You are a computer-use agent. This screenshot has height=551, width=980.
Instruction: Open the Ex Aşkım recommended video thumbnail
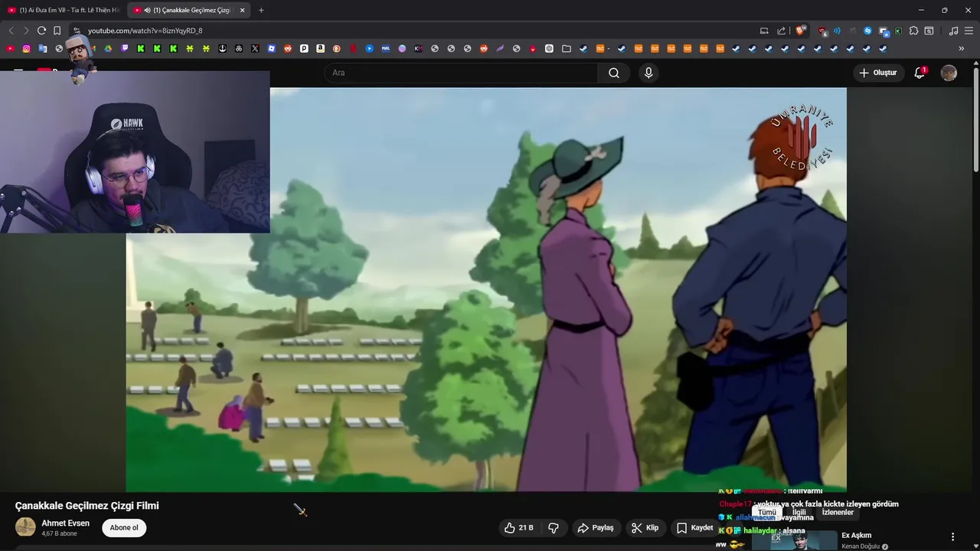[x=795, y=540]
